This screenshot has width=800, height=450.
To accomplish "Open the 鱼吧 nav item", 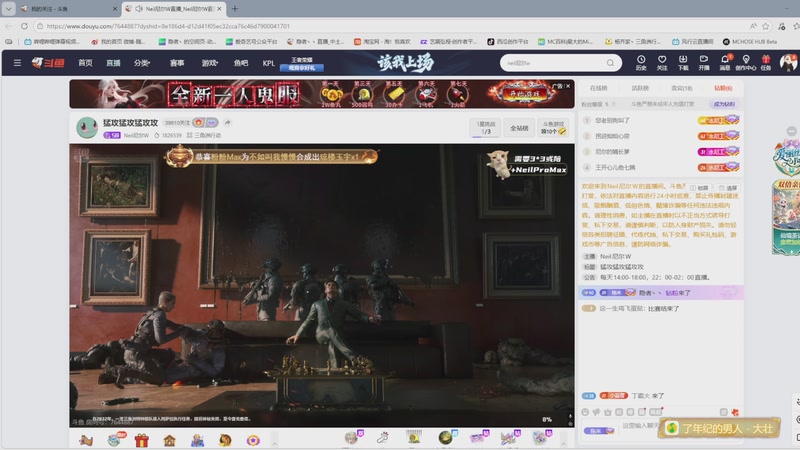I will 241,63.
